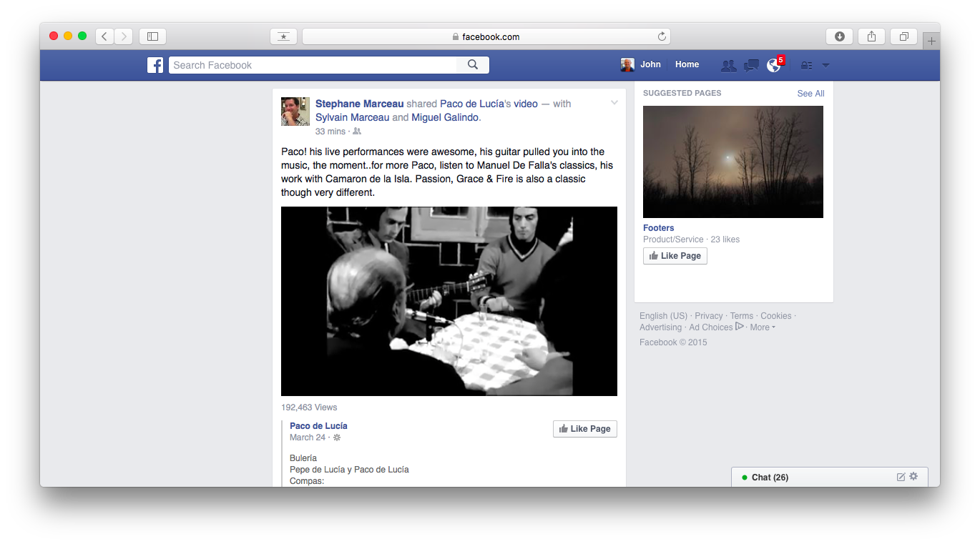980x544 pixels.
Task: Like the Footers page
Action: click(x=675, y=256)
